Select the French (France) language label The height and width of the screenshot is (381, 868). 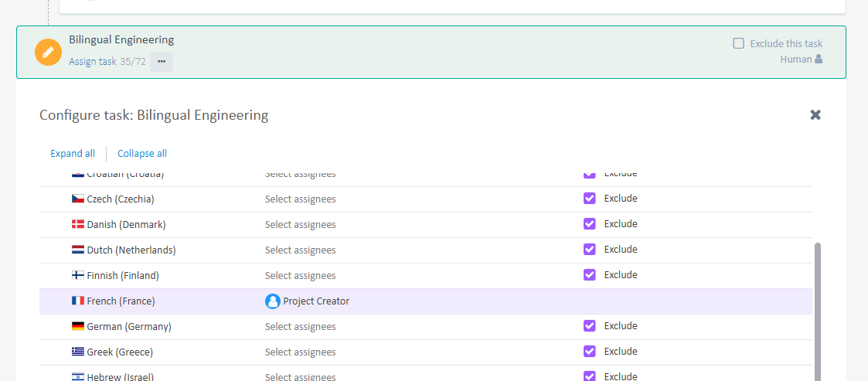click(121, 301)
